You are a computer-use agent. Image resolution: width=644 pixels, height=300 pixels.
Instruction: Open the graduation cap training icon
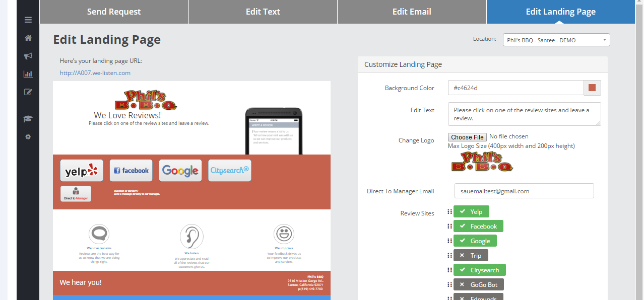click(28, 119)
